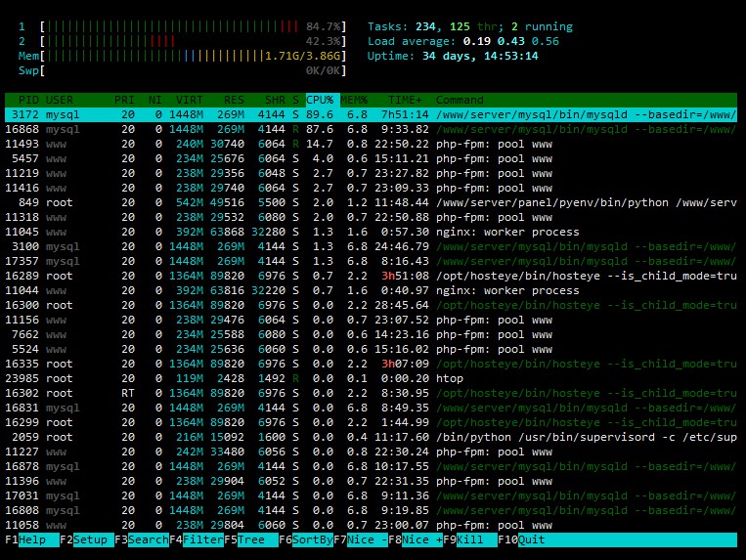Viewport: 746px width, 560px height.
Task: Select php-fpm process row PID 11227
Action: (371, 452)
